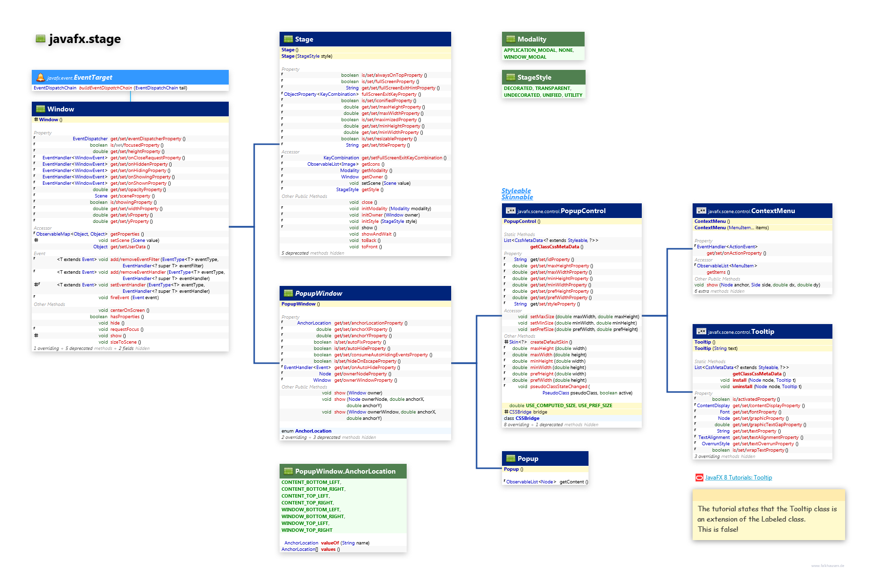Click the Tooltip(String text) constructor
This screenshot has width=872, height=588.
716,348
